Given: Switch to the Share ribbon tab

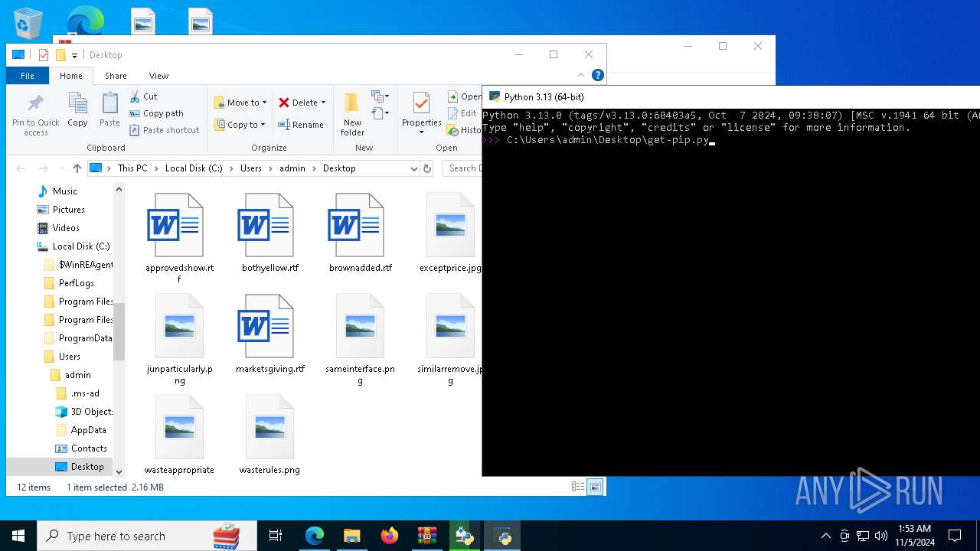Looking at the screenshot, I should (116, 76).
